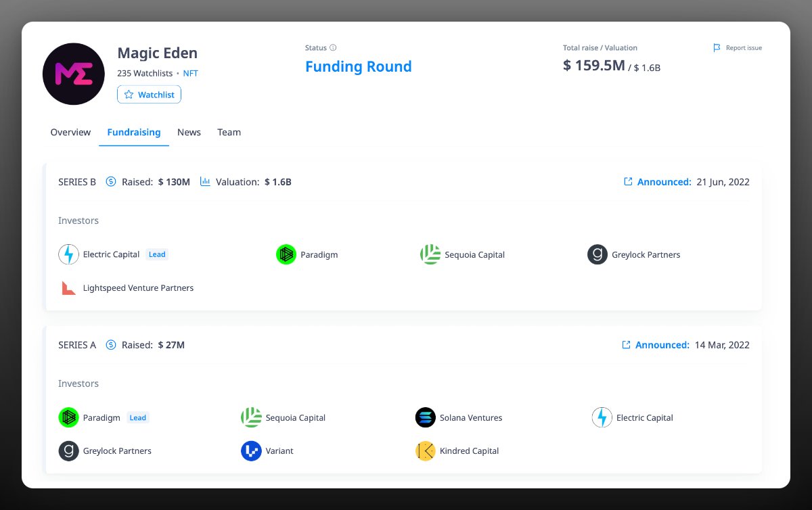This screenshot has width=812, height=510.
Task: Click the SERIES B round label
Action: pyautogui.click(x=77, y=182)
